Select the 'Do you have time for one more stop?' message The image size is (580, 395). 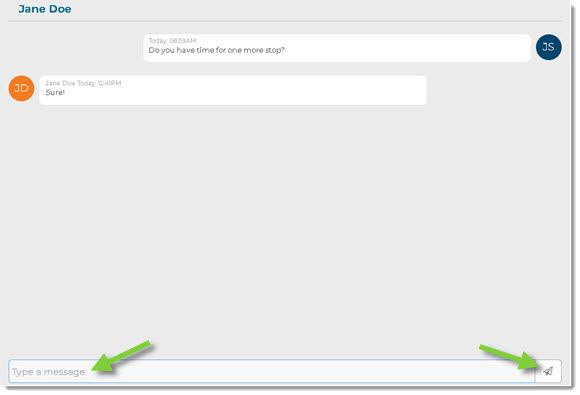pos(216,50)
